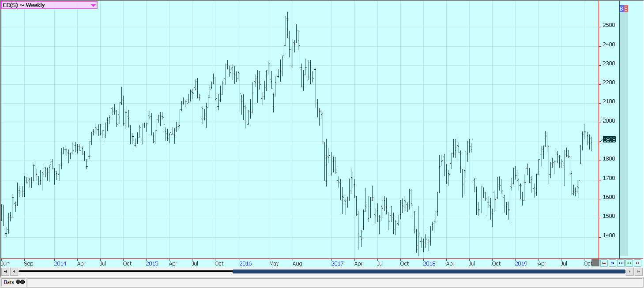Click the 2016 year label on time axis
Viewport: 644px width, 288px height.
point(245,264)
